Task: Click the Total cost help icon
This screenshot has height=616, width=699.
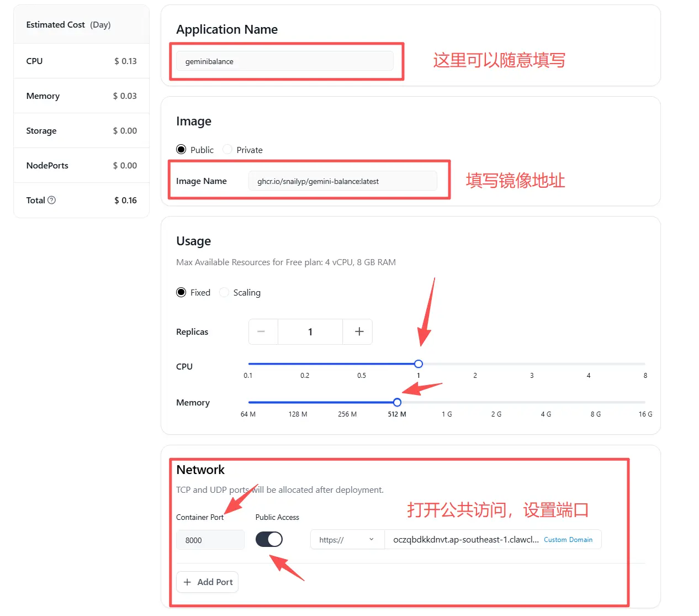Action: [x=52, y=200]
